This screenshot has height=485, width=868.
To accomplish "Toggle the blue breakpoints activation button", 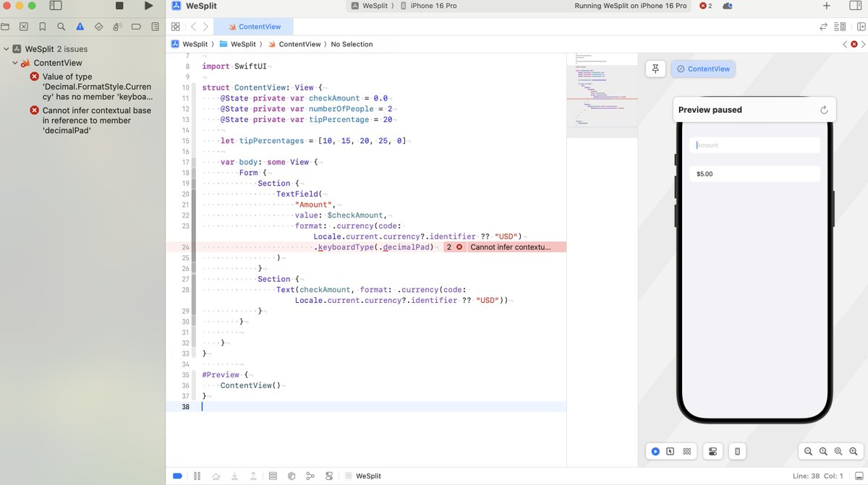I will click(x=178, y=476).
